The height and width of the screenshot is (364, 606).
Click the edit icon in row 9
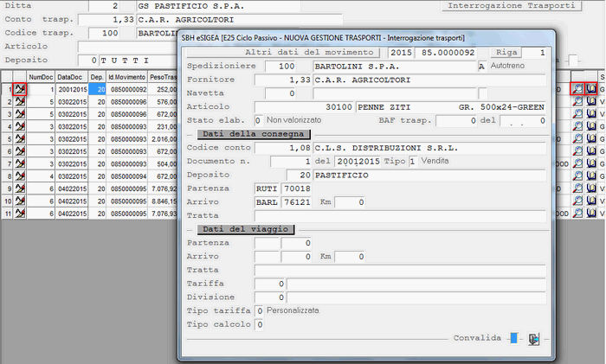20,188
